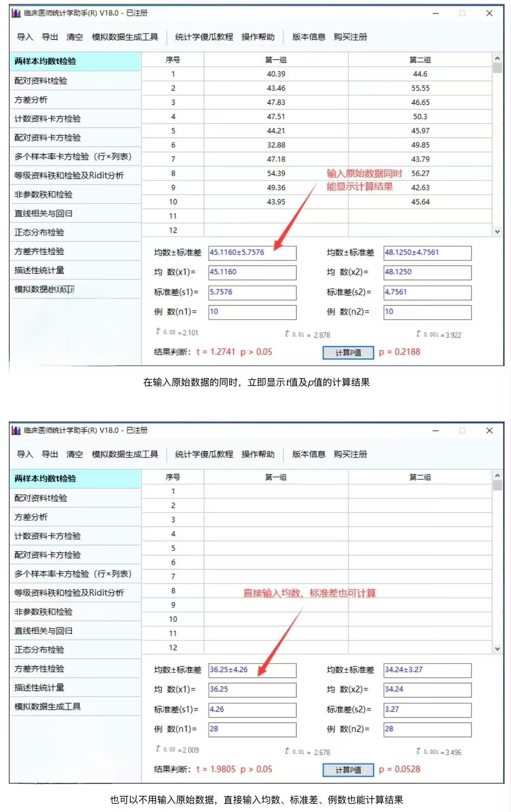The image size is (511, 812).
Task: Click the 计算P值 button beside p = 0.2188
Action: pyautogui.click(x=348, y=352)
